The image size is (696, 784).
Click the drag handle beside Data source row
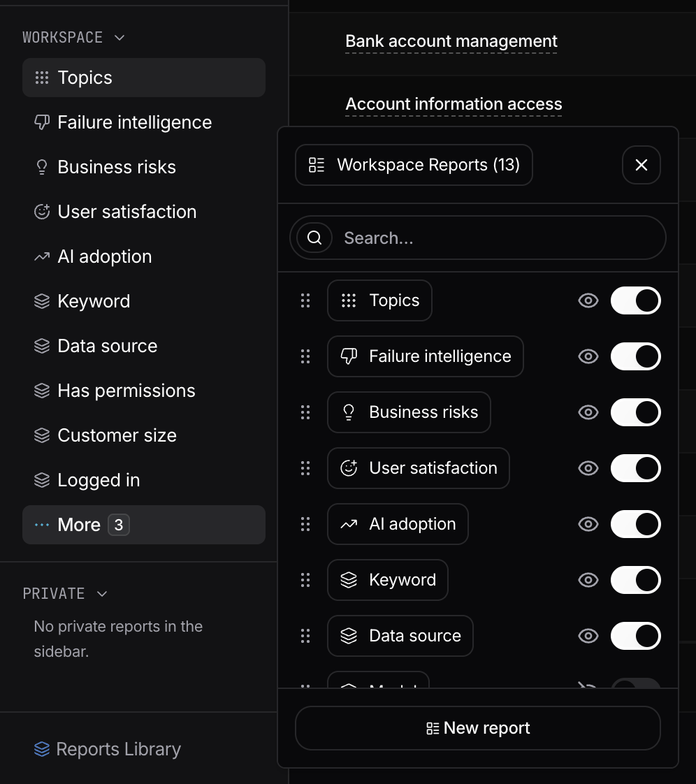[305, 636]
